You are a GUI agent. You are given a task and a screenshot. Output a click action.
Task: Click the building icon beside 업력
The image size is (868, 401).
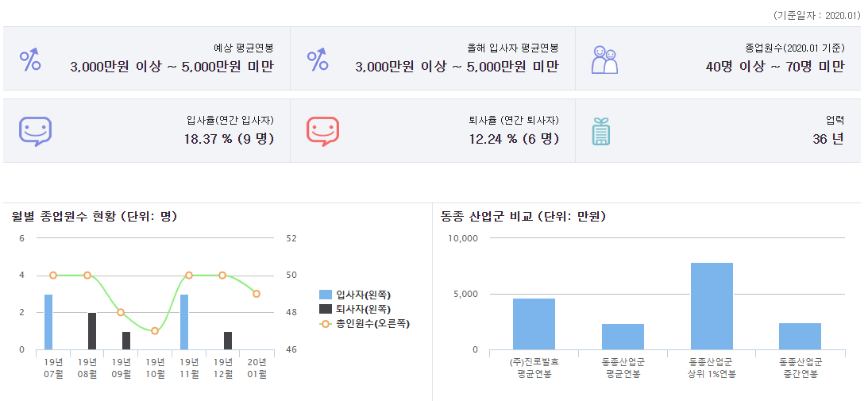tap(600, 132)
